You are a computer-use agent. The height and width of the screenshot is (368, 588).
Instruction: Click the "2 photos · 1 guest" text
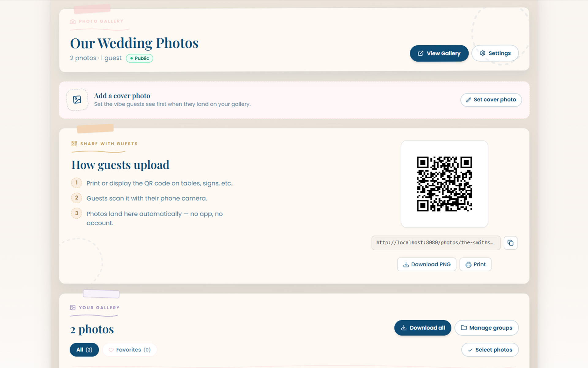point(96,58)
